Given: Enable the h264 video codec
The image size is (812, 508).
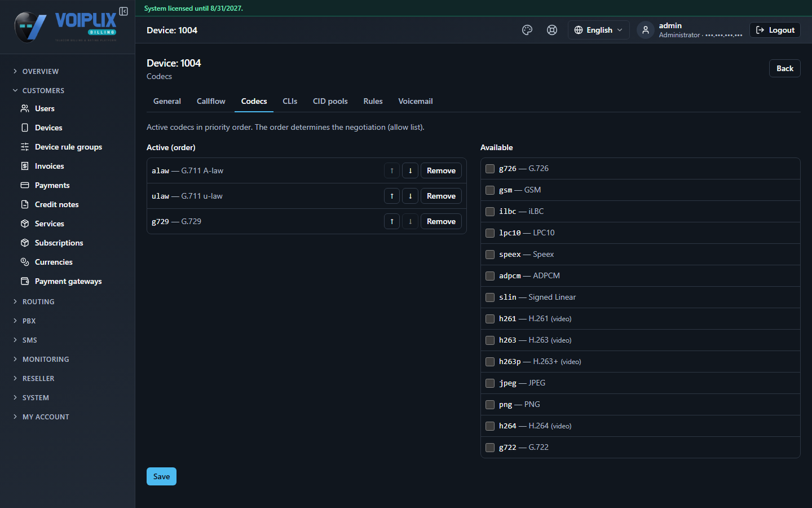Looking at the screenshot, I should (x=490, y=426).
